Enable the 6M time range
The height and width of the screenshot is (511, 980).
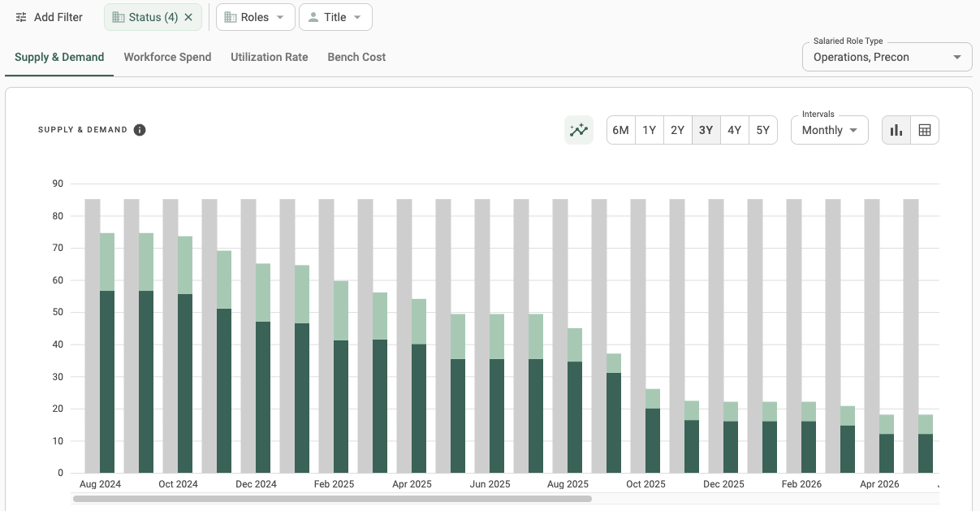pyautogui.click(x=620, y=129)
